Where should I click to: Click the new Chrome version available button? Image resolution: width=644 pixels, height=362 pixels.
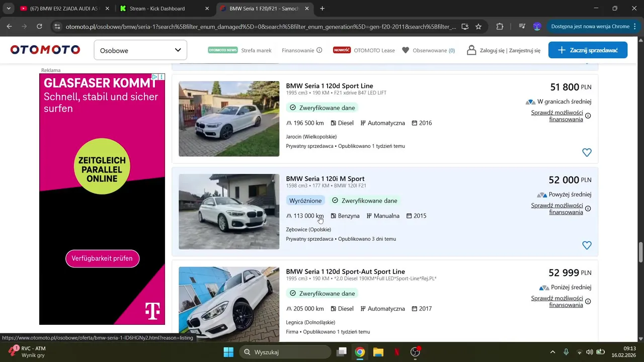click(593, 27)
